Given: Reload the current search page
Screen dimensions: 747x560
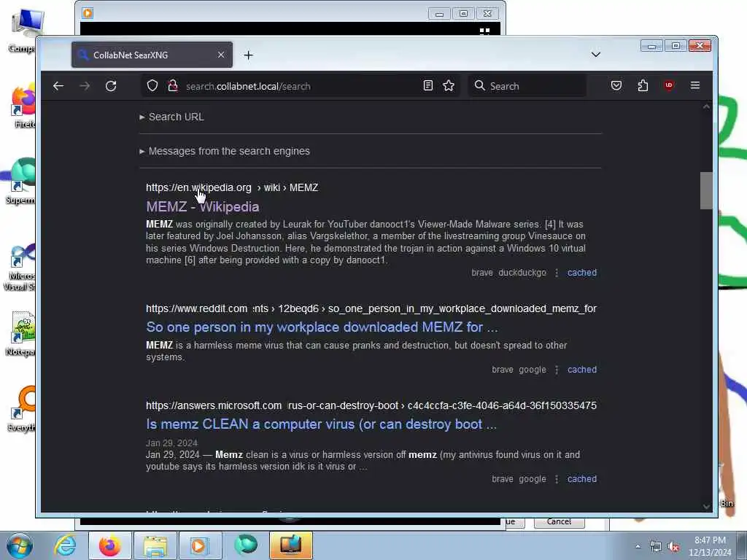Looking at the screenshot, I should pos(111,86).
